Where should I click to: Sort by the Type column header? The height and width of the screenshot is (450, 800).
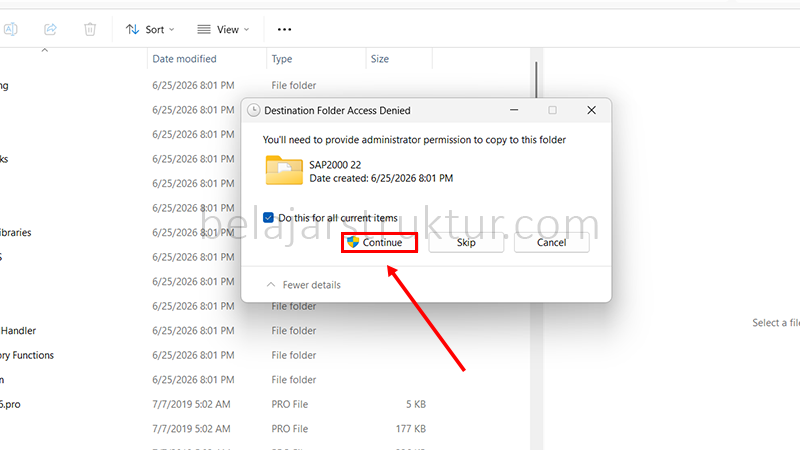[282, 59]
